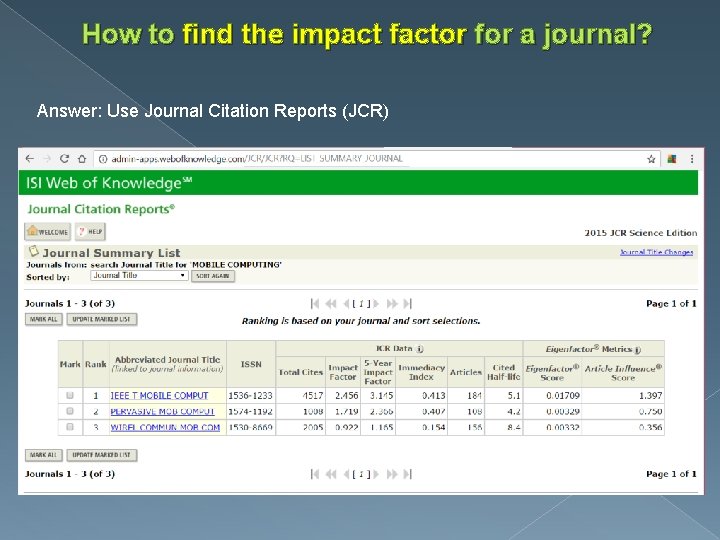
Task: Mark the IEEE T MOBILE COMPUT checkbox
Action: click(70, 395)
